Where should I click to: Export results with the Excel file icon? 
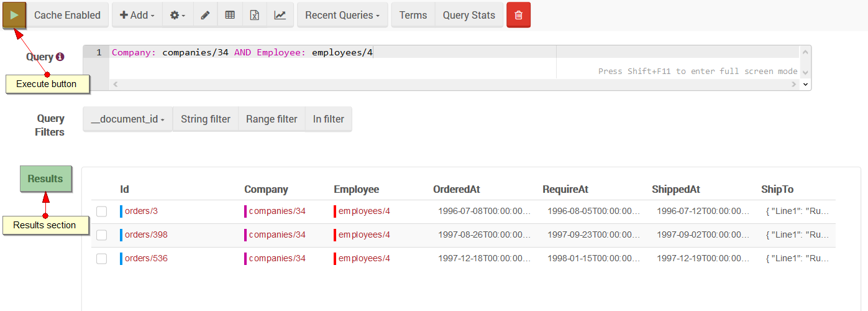click(x=254, y=15)
